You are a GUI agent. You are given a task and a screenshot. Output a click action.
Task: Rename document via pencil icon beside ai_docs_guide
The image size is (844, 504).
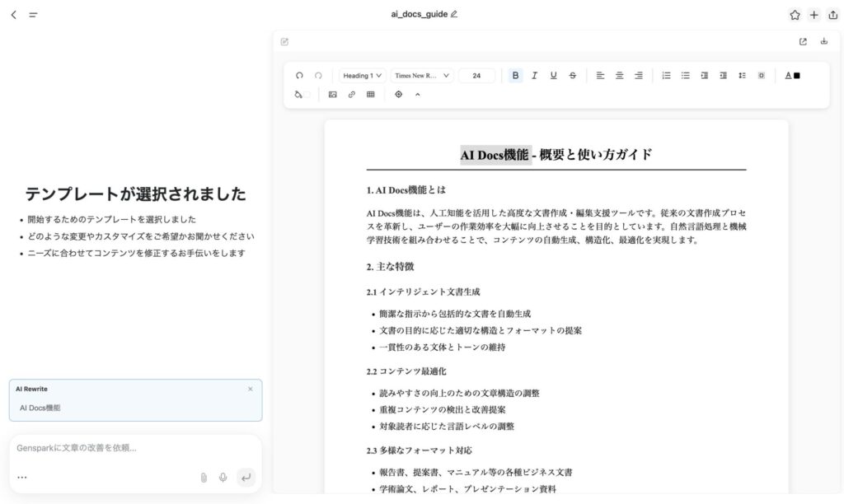point(454,14)
